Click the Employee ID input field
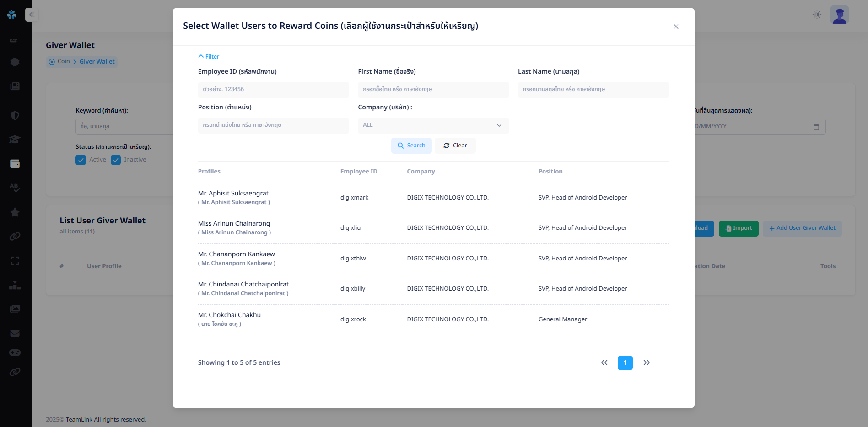Viewport: 868px width, 427px height. [x=273, y=90]
